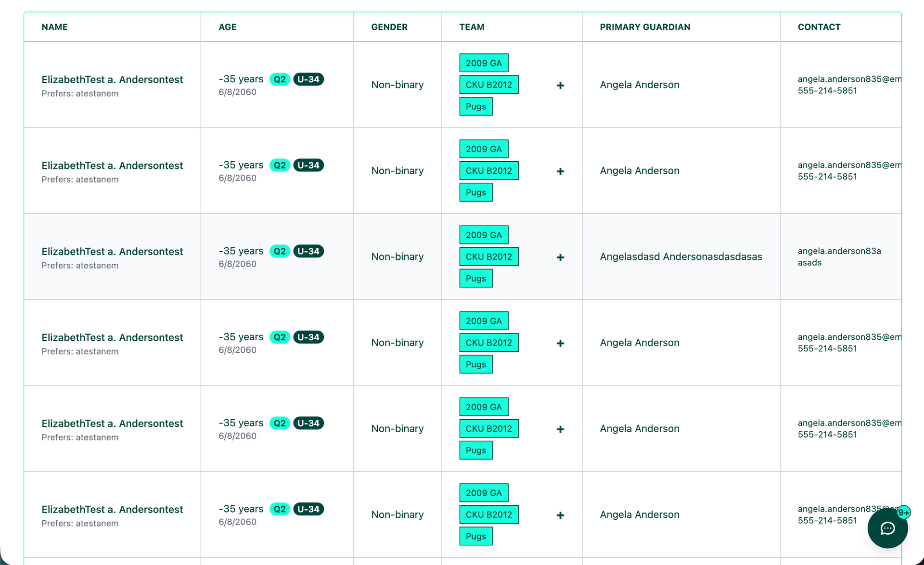924x565 pixels.
Task: Click the AGE column header
Action: (228, 27)
